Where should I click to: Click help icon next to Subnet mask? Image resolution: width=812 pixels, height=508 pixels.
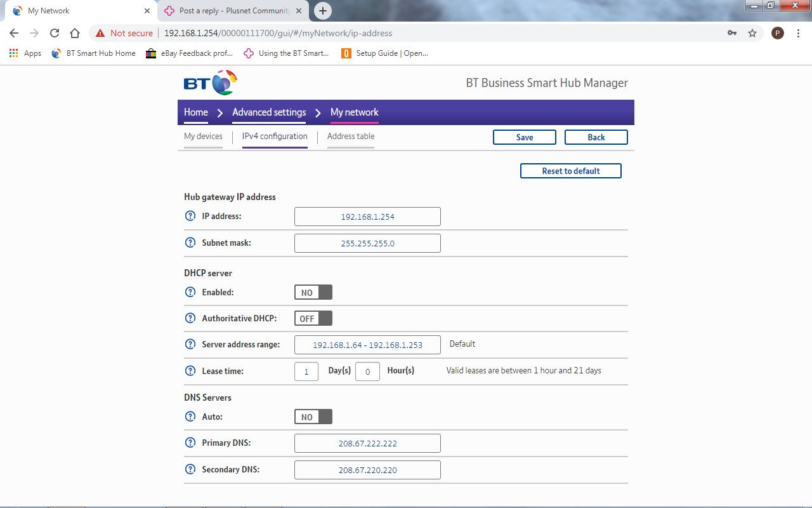pos(190,243)
